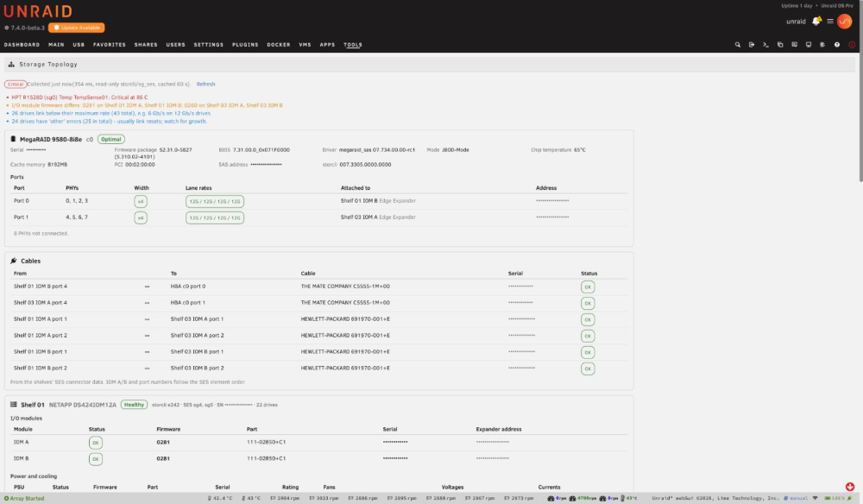Click the lane rates badge for Port 1
The width and height of the screenshot is (863, 504).
(x=215, y=217)
